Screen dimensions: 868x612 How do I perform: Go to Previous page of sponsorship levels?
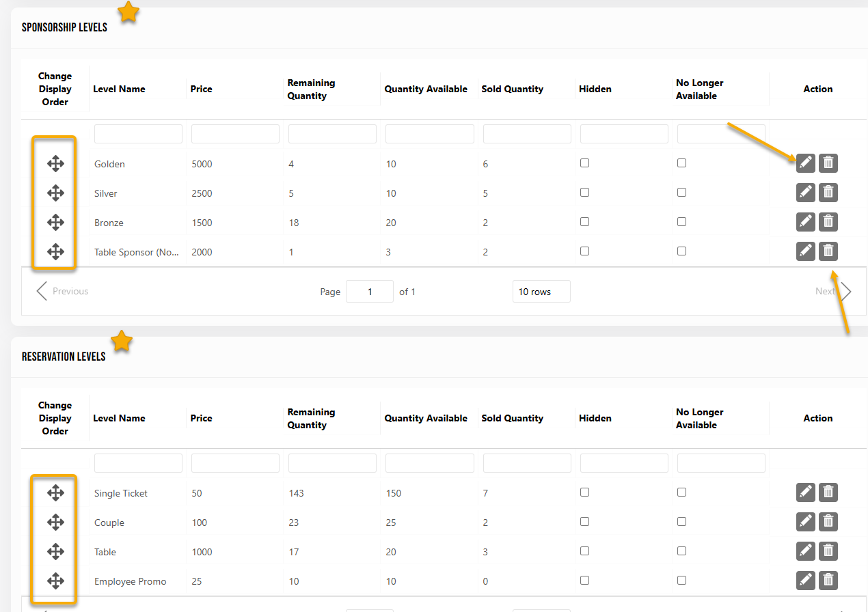(x=63, y=291)
